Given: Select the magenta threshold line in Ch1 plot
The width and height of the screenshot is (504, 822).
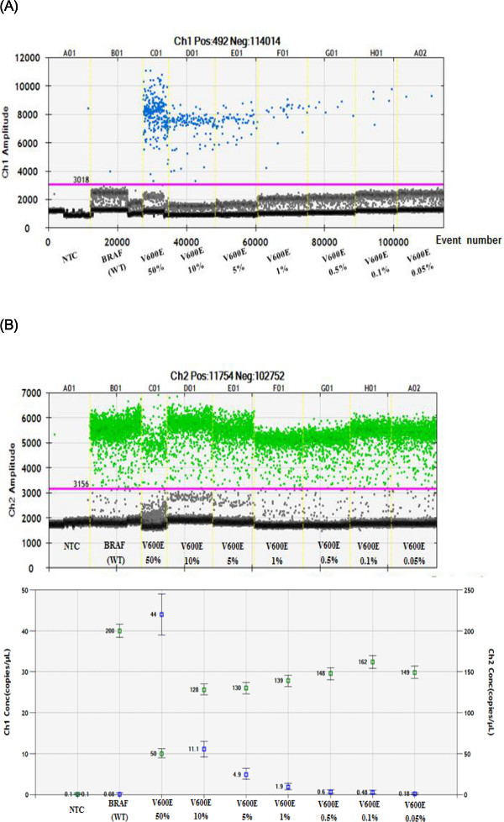Looking at the screenshot, I should pyautogui.click(x=245, y=185).
